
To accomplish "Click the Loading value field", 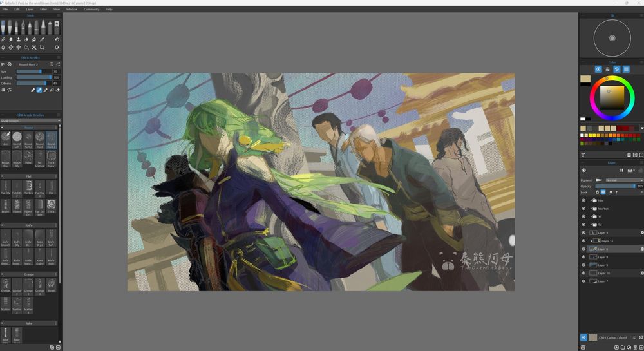I will click(56, 77).
